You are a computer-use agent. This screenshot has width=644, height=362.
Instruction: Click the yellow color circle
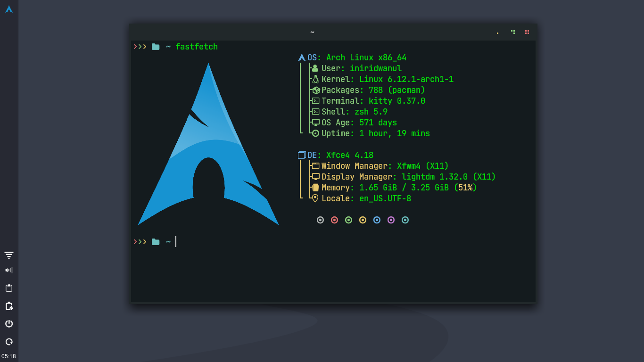click(x=363, y=220)
